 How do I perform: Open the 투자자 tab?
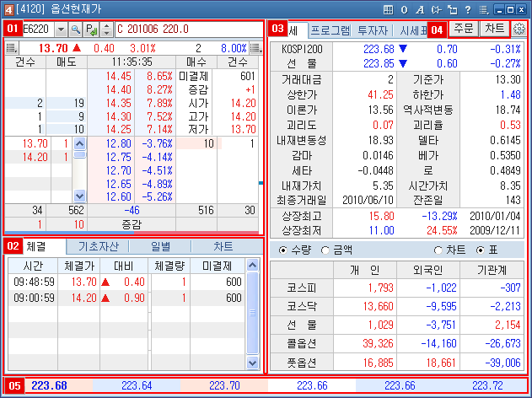[x=379, y=29]
